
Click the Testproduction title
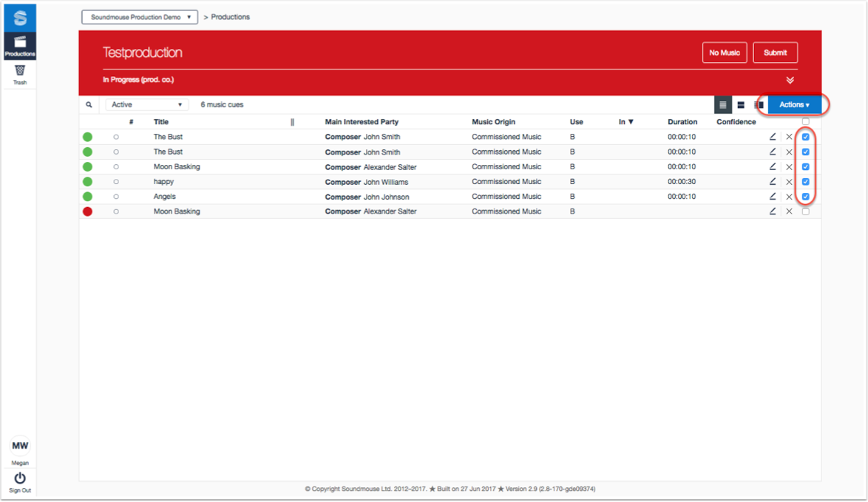tap(142, 52)
